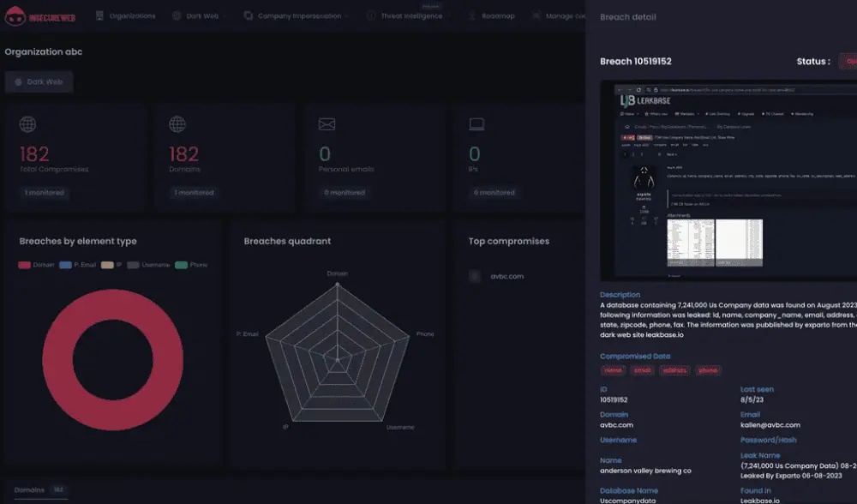
Task: Click the avbc.com favicon icon
Action: 475,276
